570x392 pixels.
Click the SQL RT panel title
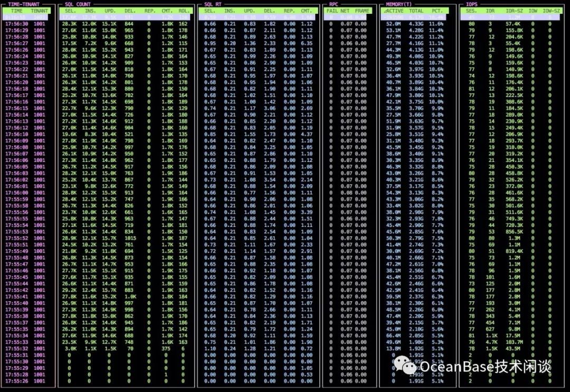[213, 4]
